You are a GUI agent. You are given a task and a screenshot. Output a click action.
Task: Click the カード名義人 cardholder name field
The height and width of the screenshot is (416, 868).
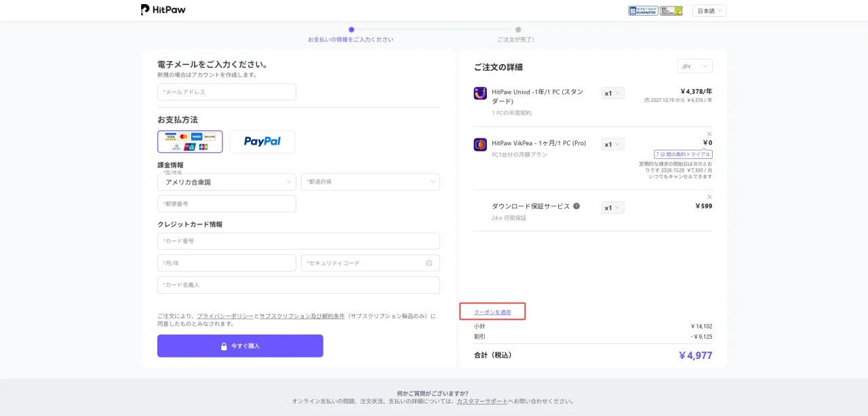(298, 285)
